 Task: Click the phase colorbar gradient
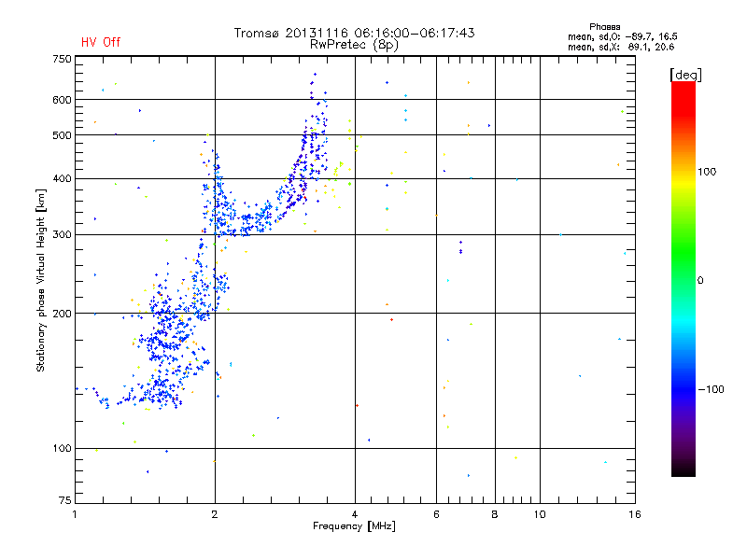coord(684,278)
